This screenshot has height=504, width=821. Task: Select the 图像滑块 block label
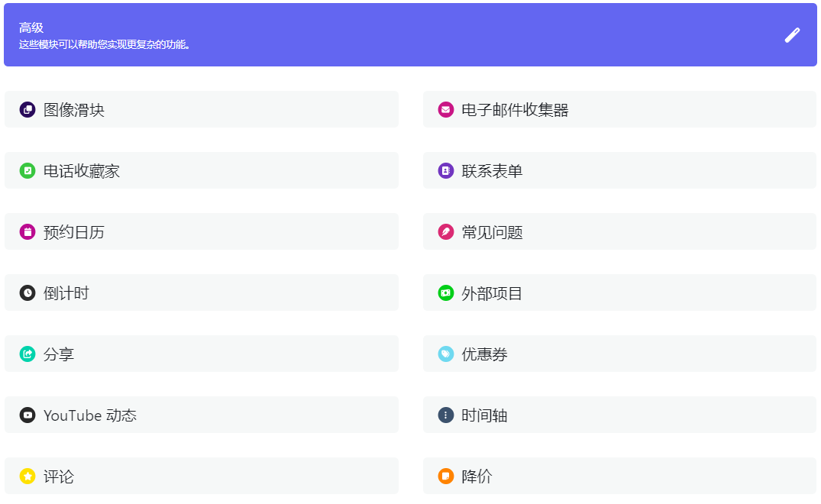pos(74,110)
